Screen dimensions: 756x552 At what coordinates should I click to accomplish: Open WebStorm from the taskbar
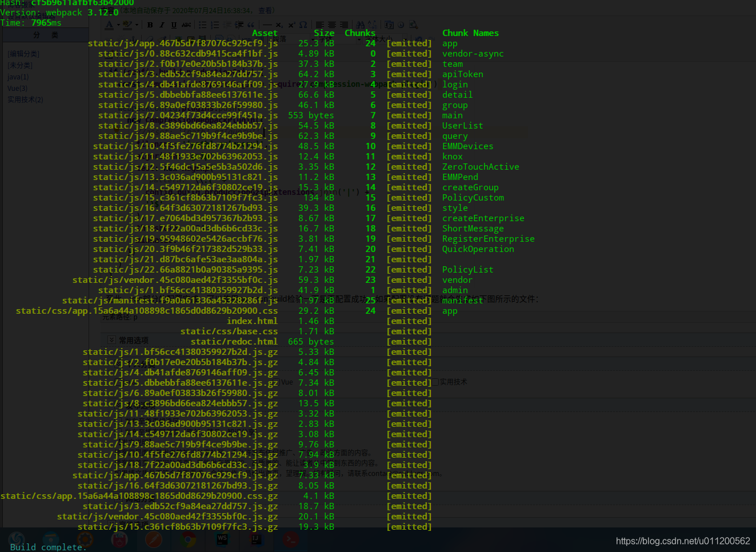[222, 539]
